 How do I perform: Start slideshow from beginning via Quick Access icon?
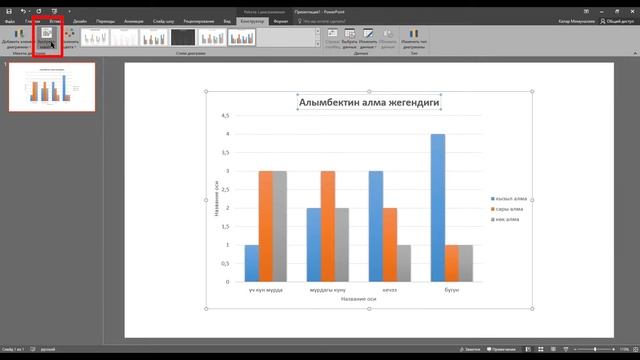pos(54,11)
